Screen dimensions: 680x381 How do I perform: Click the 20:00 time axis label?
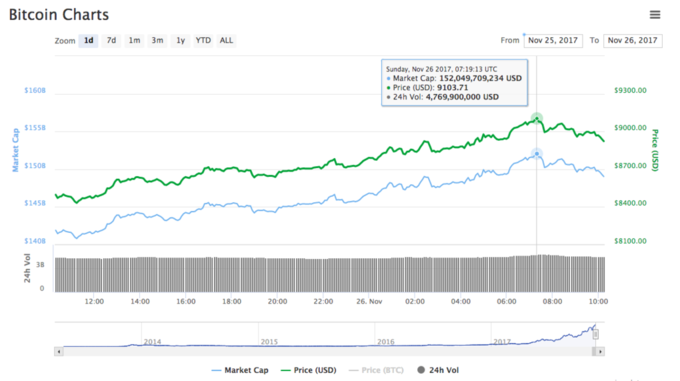pos(277,301)
